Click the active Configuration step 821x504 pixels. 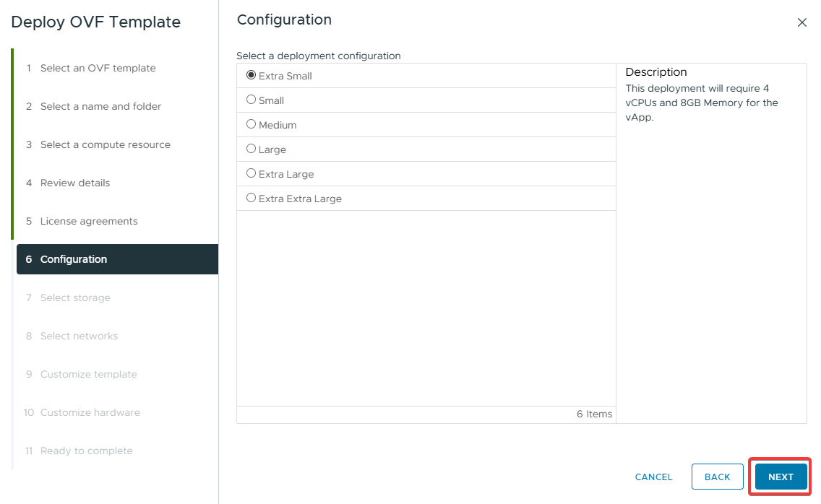74,259
